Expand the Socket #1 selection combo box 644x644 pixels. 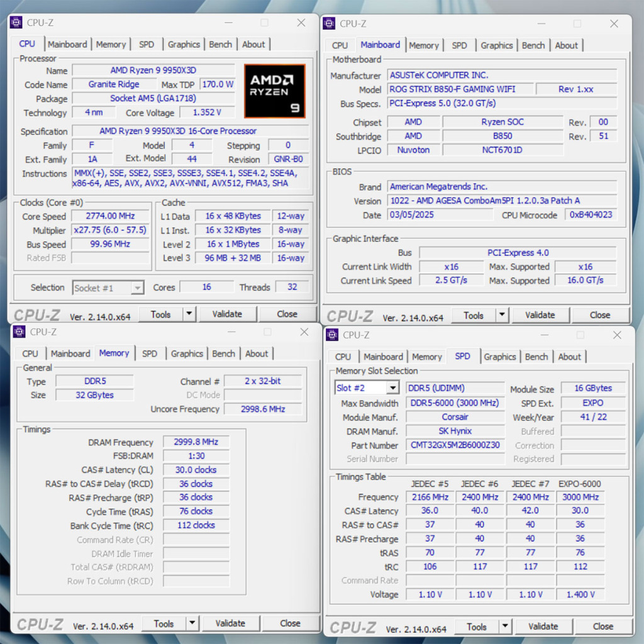tap(138, 288)
